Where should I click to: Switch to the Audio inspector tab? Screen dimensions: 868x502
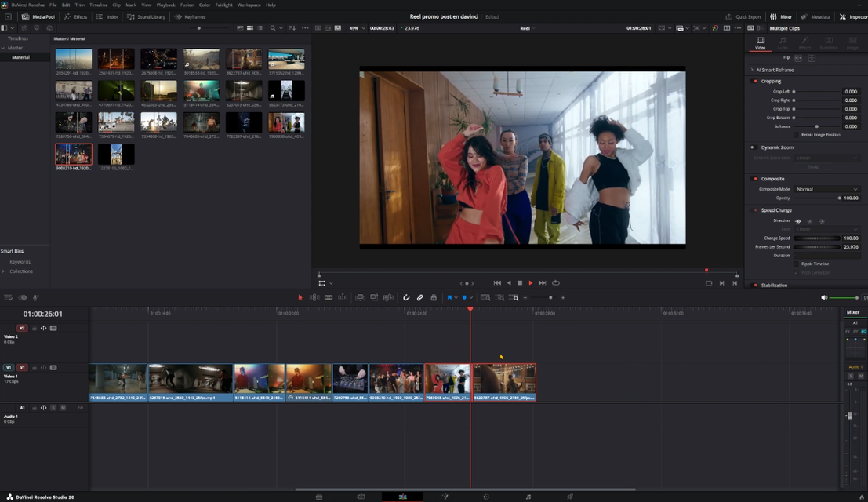[783, 43]
